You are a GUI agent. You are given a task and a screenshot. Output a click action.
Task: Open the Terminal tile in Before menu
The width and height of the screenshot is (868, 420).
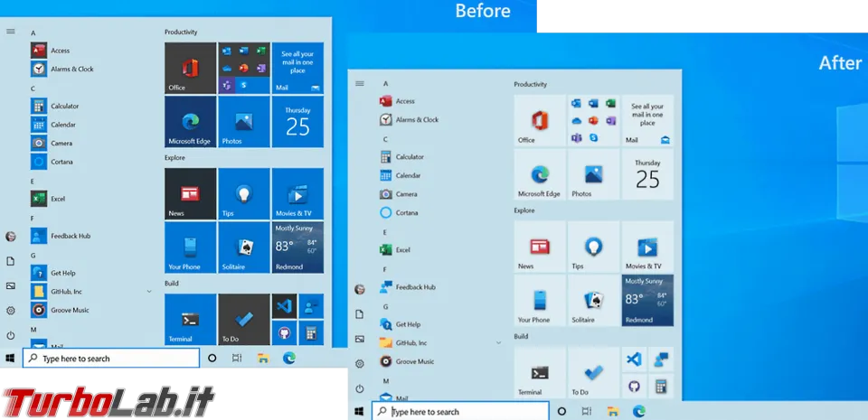tap(191, 320)
